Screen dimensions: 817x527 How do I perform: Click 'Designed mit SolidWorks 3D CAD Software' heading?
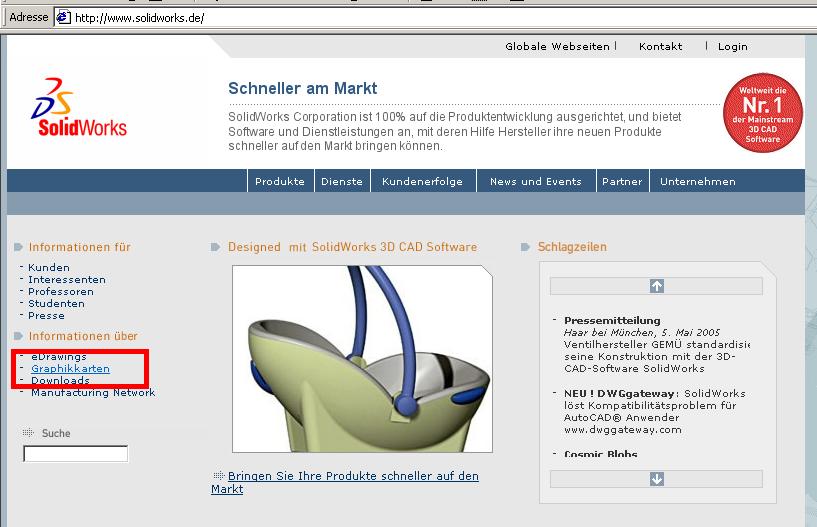pyautogui.click(x=353, y=247)
